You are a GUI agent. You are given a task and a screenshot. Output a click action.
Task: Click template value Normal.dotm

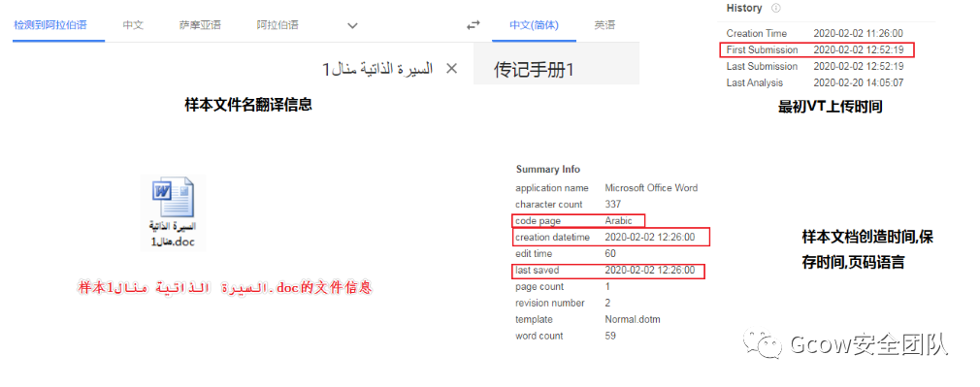pyautogui.click(x=633, y=319)
